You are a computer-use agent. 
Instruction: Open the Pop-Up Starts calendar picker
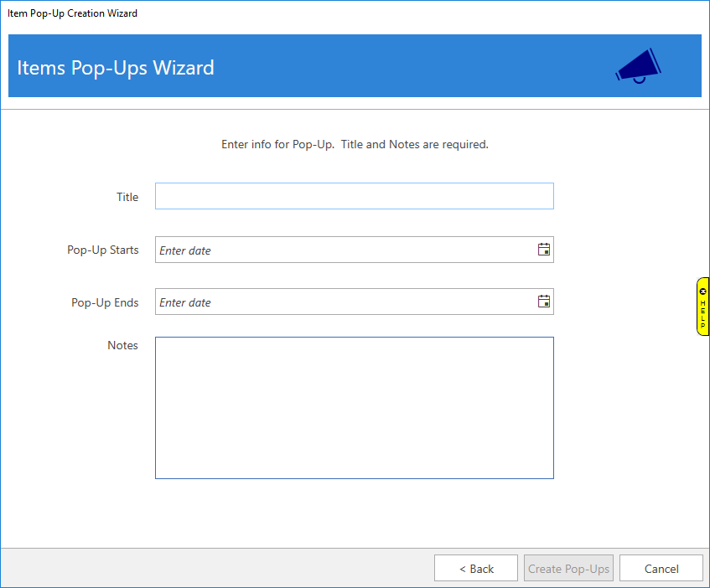coord(543,250)
